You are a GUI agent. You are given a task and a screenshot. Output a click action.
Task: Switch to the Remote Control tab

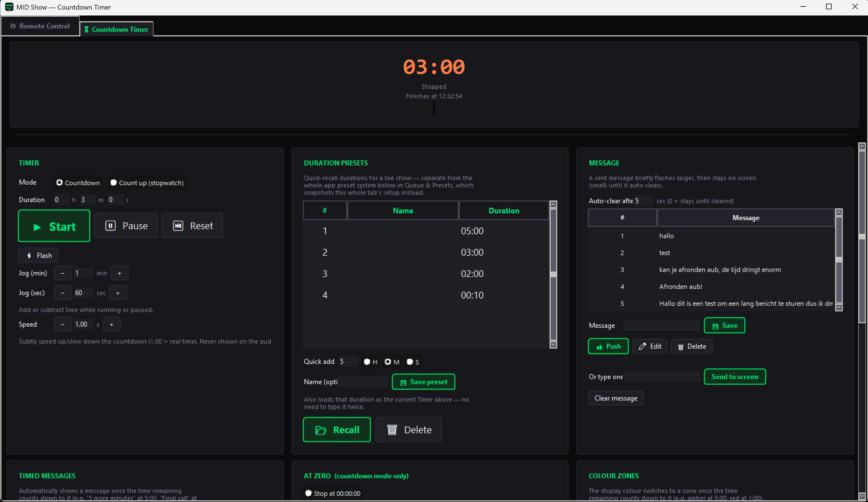pyautogui.click(x=40, y=26)
